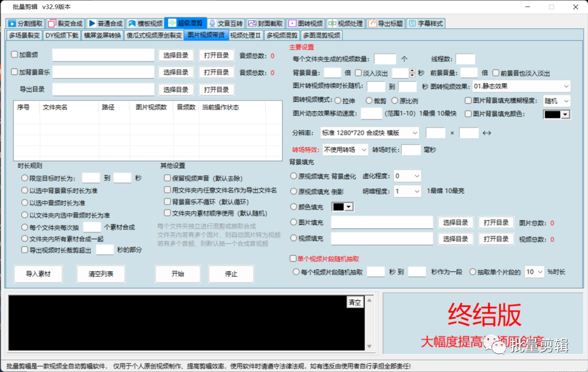Click 选择目录 beside 导出目录
The image size is (588, 372).
pos(175,90)
